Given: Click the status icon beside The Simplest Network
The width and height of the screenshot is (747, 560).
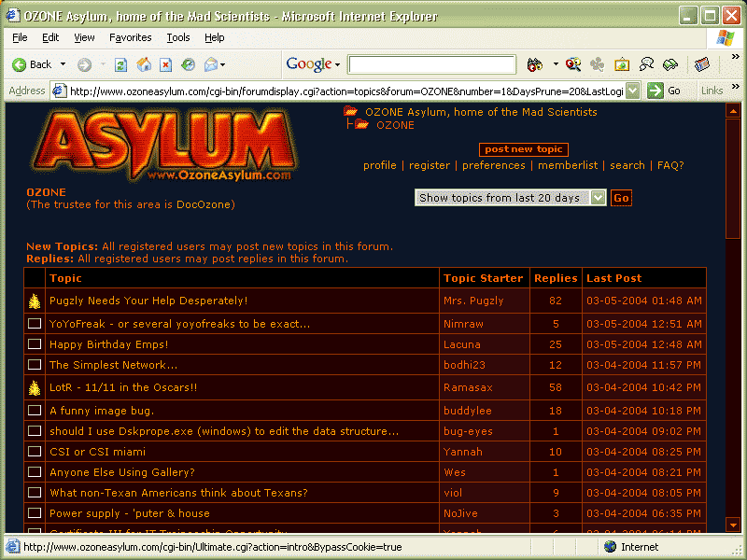Looking at the screenshot, I should tap(35, 364).
